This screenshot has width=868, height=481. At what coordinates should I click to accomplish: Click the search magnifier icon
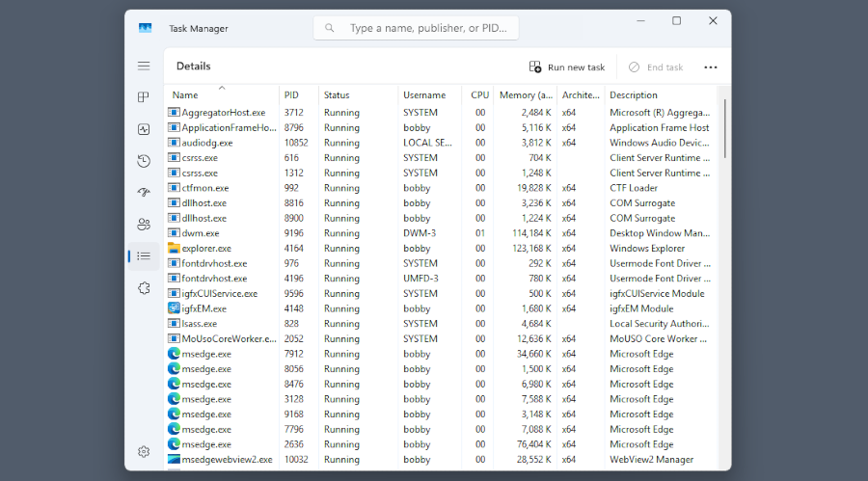click(x=330, y=28)
